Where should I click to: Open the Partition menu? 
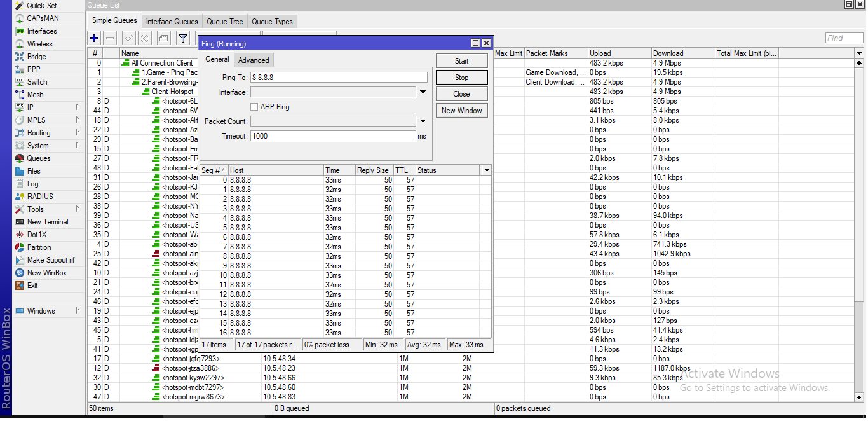click(x=39, y=247)
